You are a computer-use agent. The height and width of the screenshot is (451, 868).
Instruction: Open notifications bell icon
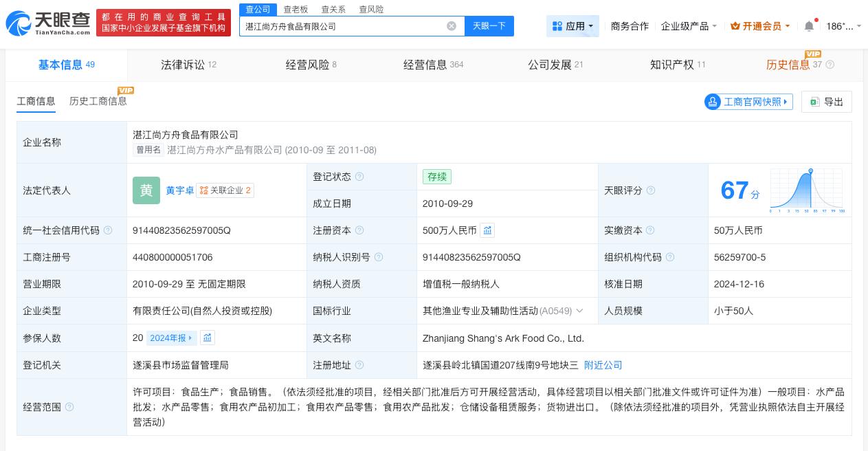[x=809, y=26]
